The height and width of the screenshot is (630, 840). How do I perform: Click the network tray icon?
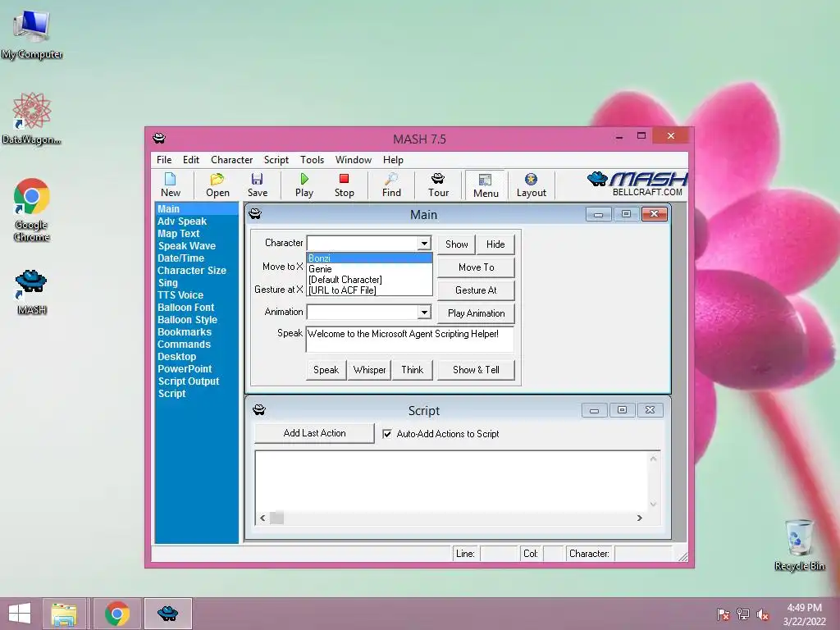coord(743,614)
